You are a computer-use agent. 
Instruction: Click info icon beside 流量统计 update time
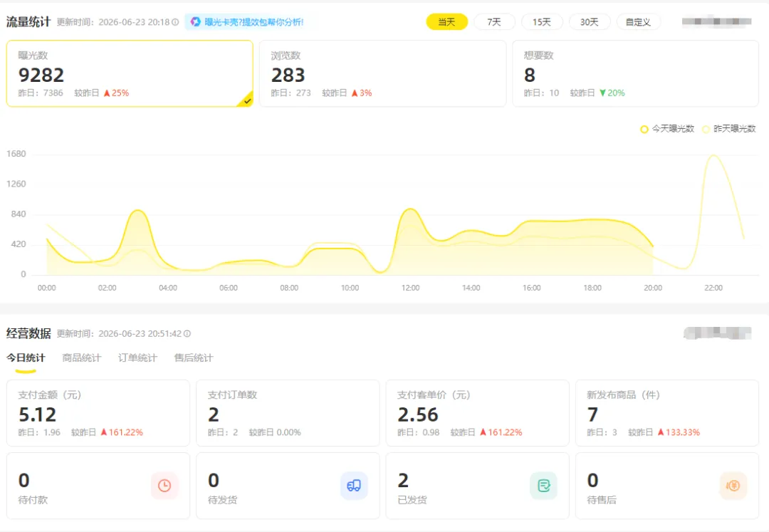(175, 22)
